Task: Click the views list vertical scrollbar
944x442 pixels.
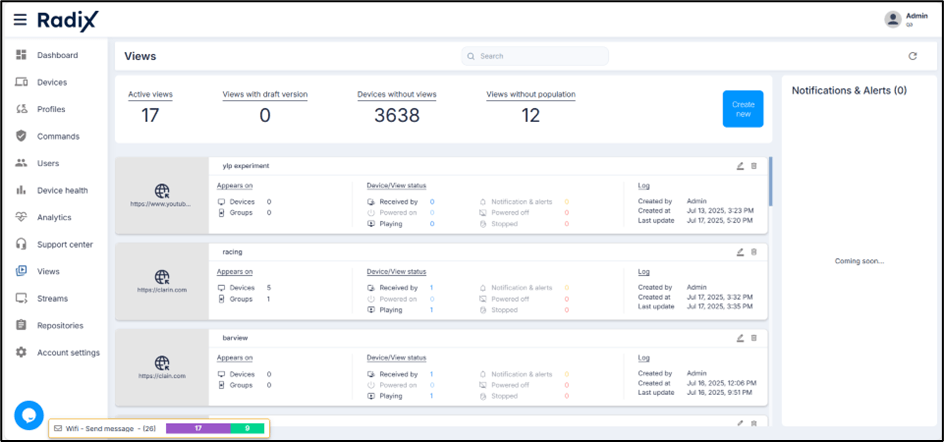Action: [x=770, y=180]
